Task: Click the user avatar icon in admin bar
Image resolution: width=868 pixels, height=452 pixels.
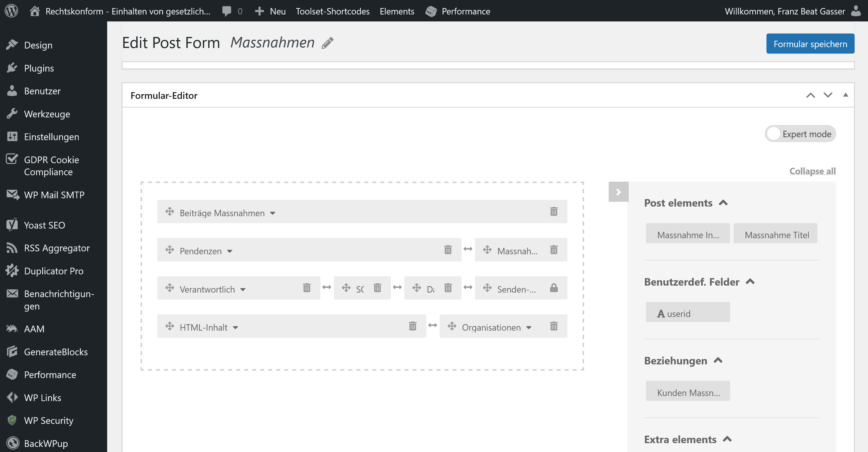Action: 856,11
